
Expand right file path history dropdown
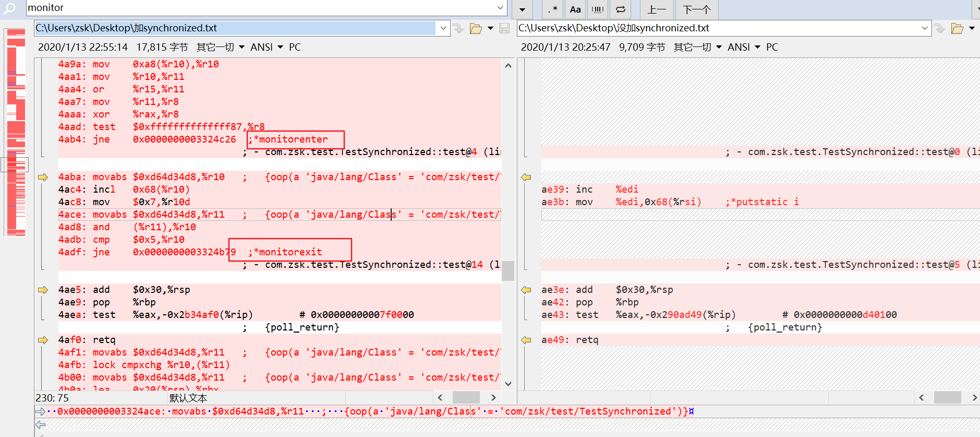[925, 28]
